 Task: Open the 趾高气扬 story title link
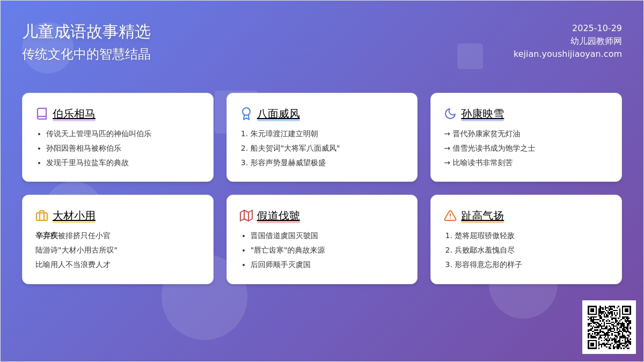[x=482, y=216]
